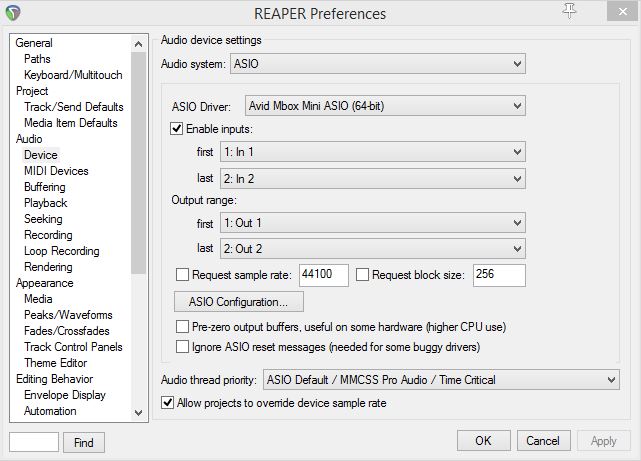
Task: Go to Theme Editor settings
Action: click(x=56, y=363)
